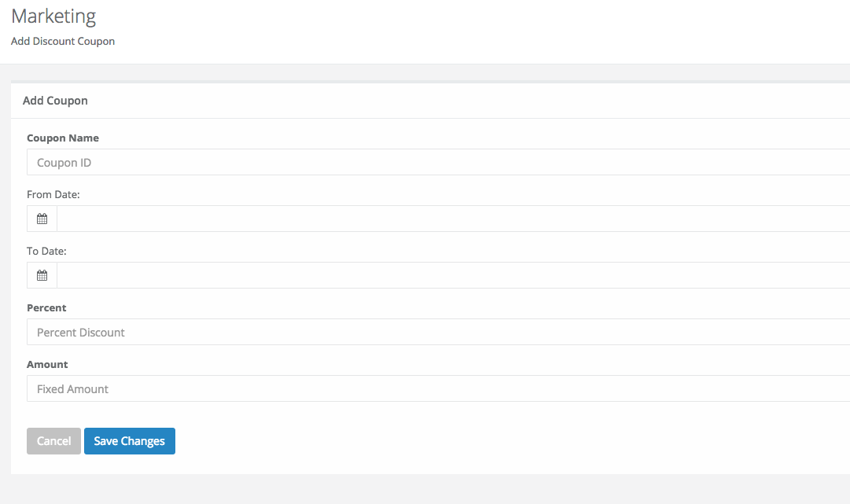Image resolution: width=850 pixels, height=504 pixels.
Task: Click the Percent field label
Action: [x=46, y=307]
